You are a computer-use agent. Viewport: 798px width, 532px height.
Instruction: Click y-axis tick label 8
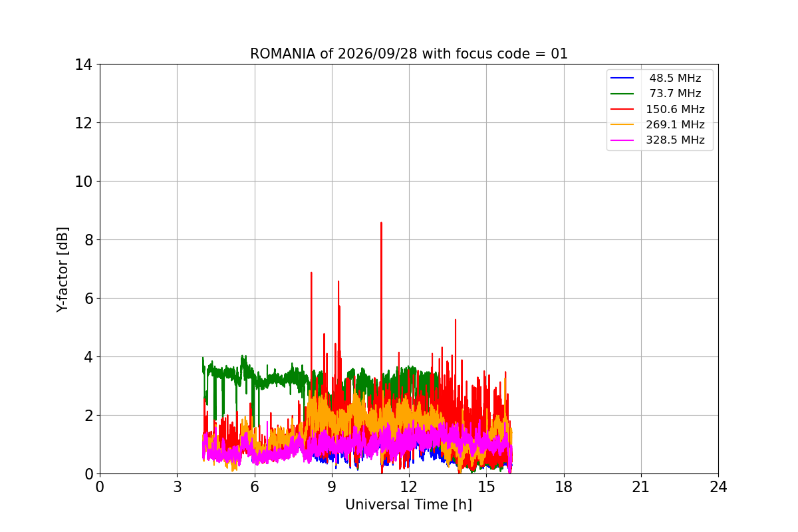[87, 240]
